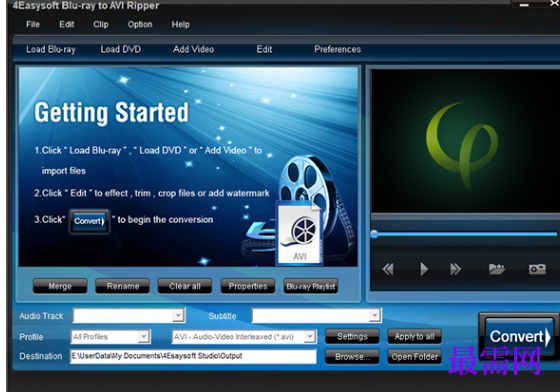Click the Profile label
The width and height of the screenshot is (560, 392).
click(31, 337)
